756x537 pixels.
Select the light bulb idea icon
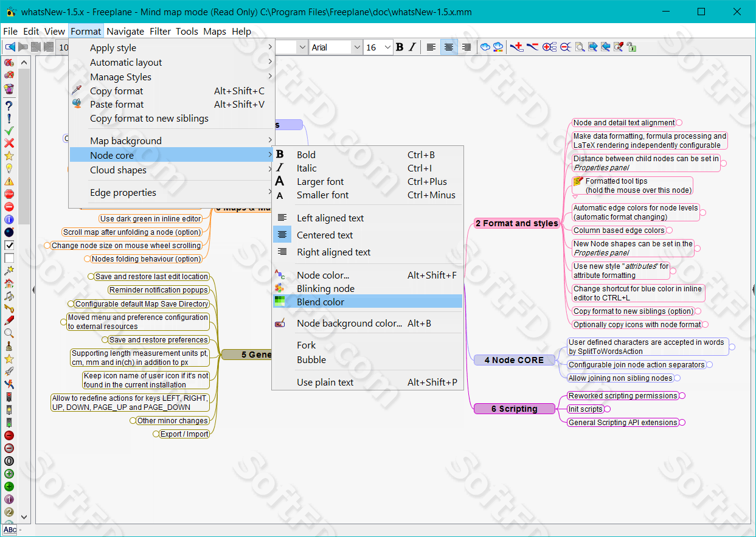pyautogui.click(x=9, y=168)
